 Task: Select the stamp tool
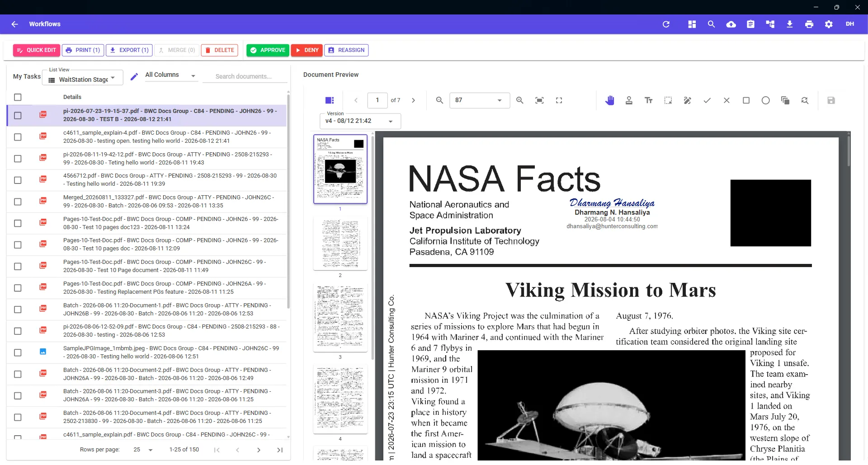pyautogui.click(x=629, y=100)
